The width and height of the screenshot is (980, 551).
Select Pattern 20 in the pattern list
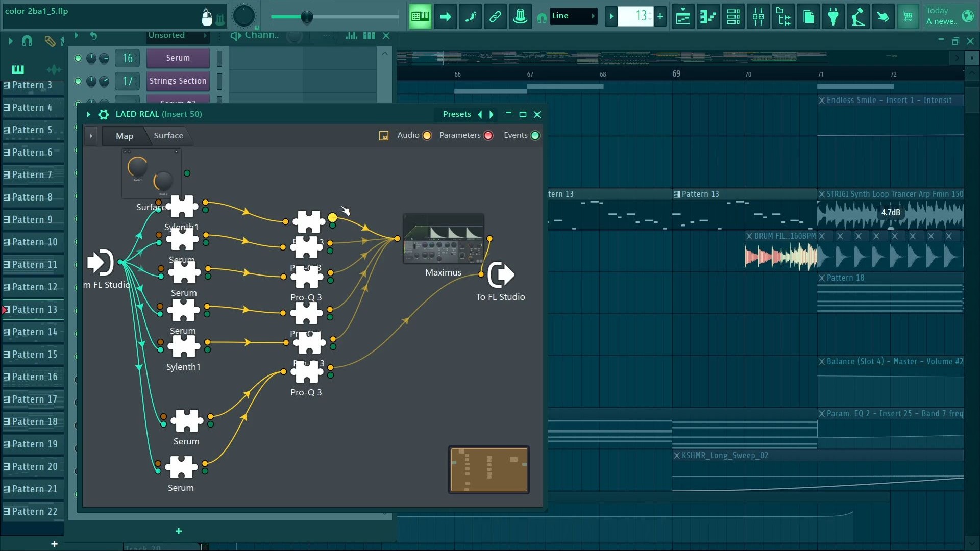click(x=34, y=467)
